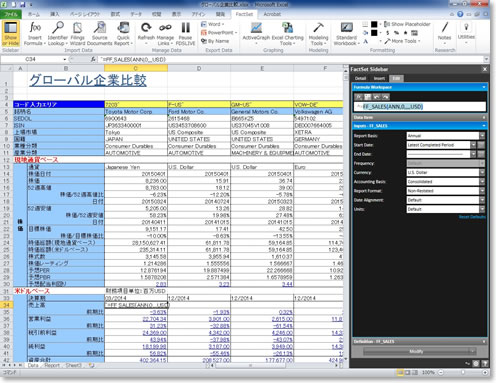
Task: Open the Standard Workbook tool
Action: click(x=346, y=34)
